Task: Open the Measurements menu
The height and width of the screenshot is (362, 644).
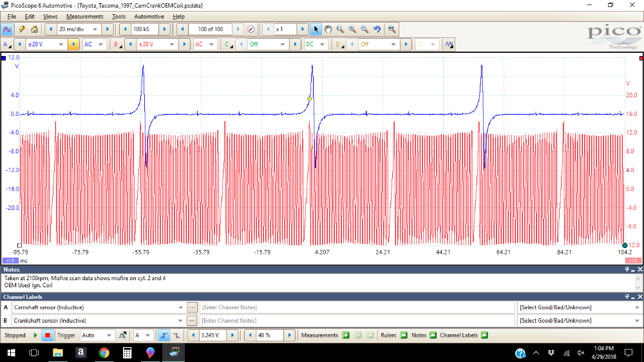Action: click(84, 17)
